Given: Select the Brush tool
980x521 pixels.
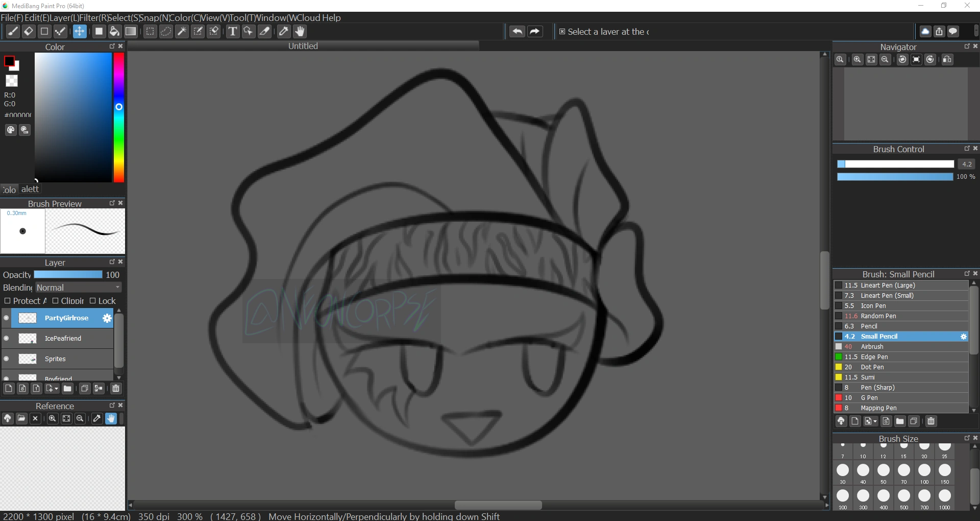Looking at the screenshot, I should pyautogui.click(x=13, y=31).
